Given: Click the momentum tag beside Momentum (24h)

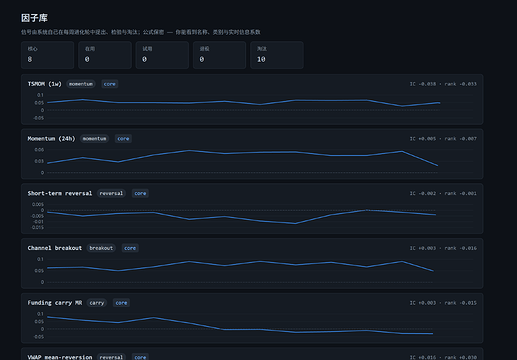Looking at the screenshot, I should [94, 139].
